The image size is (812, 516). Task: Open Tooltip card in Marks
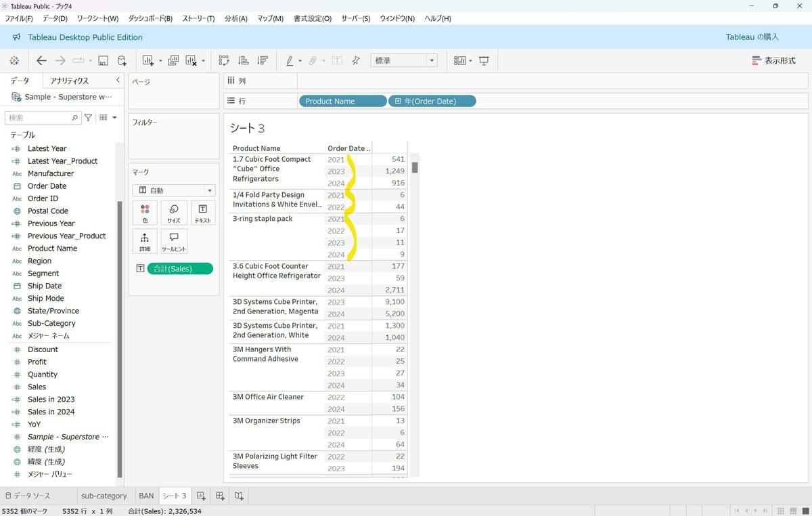pos(174,241)
